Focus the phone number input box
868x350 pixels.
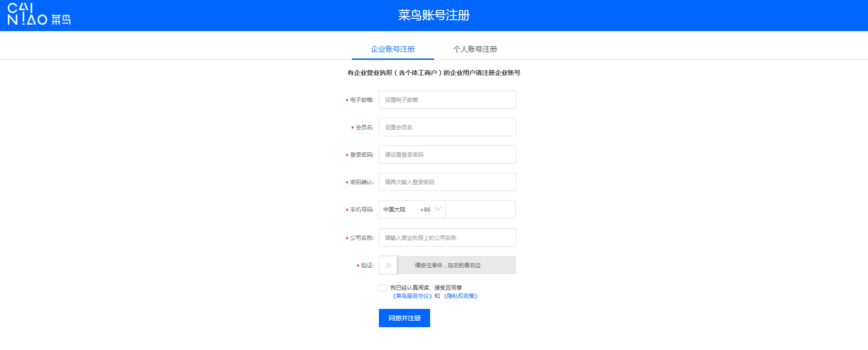click(480, 209)
